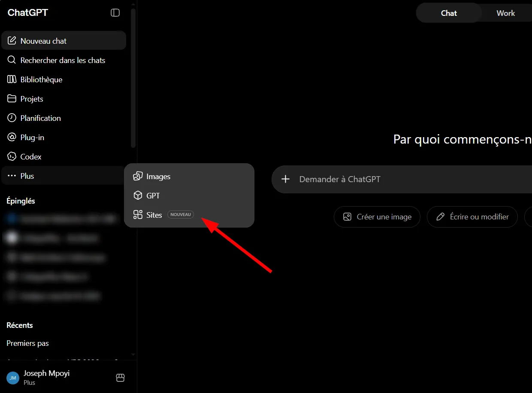Click the pencil icon on Écrire ou modifier
This screenshot has width=532, height=393.
click(x=440, y=217)
